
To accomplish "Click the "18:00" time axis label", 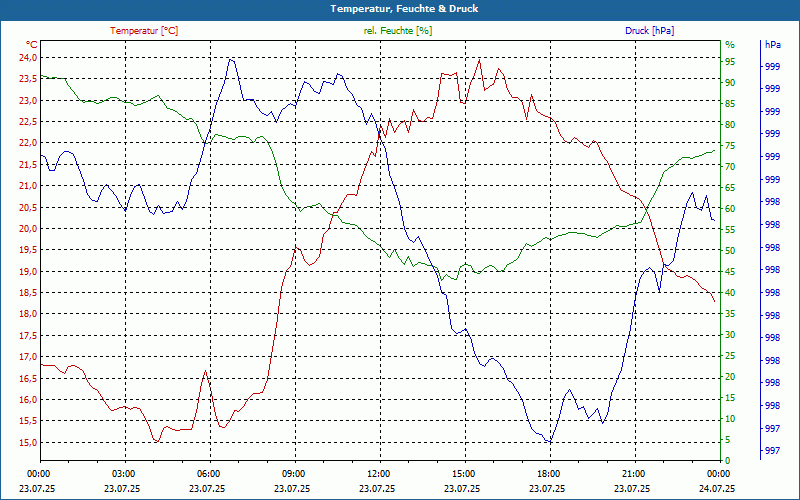I will [x=549, y=474].
